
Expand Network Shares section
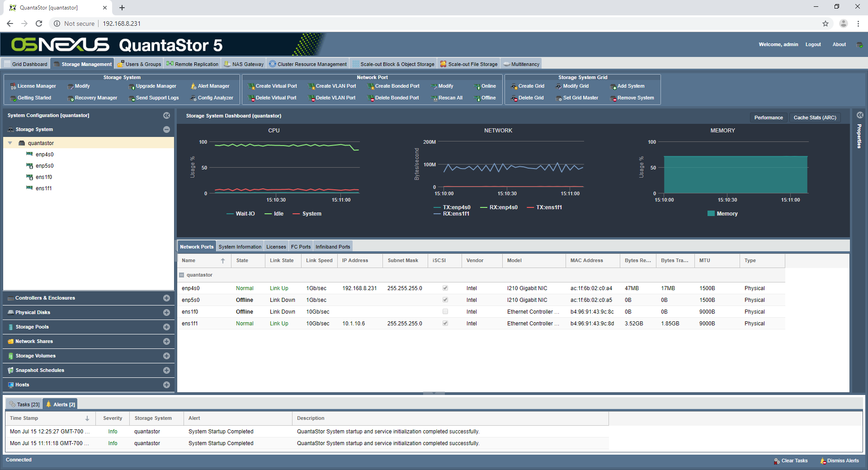click(x=166, y=341)
